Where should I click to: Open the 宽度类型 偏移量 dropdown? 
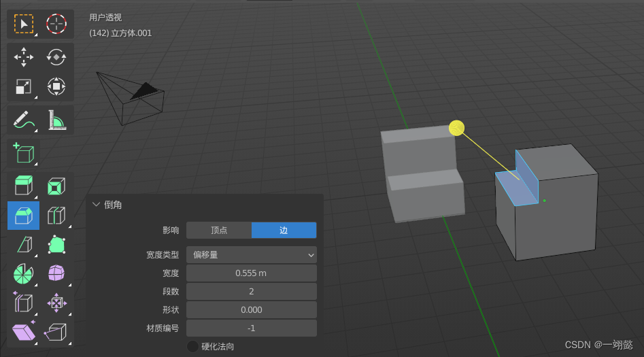tap(252, 255)
